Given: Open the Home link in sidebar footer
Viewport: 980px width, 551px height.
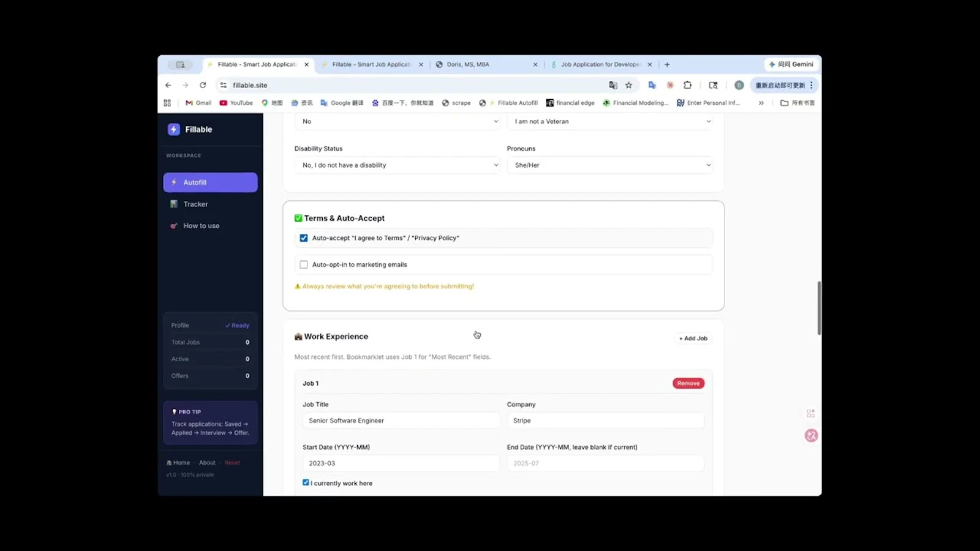Looking at the screenshot, I should point(178,463).
